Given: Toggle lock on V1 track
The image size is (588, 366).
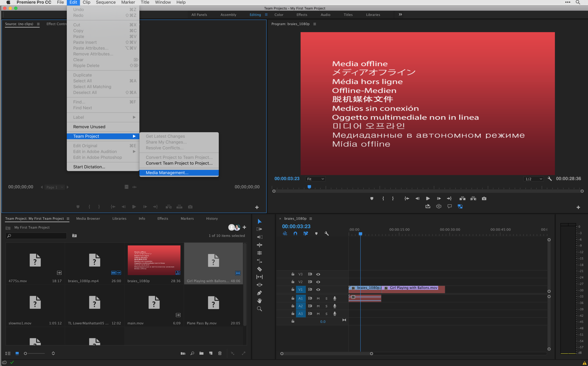Looking at the screenshot, I should [293, 289].
